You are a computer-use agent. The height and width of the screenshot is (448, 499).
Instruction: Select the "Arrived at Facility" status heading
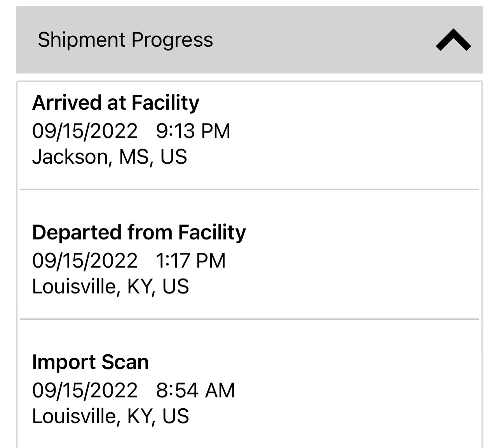tap(115, 103)
